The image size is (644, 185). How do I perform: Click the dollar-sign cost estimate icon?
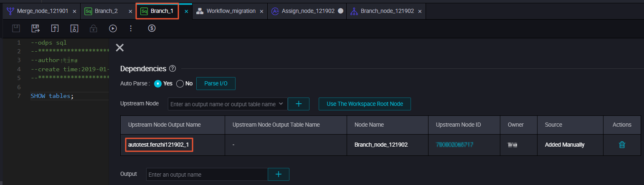152,28
